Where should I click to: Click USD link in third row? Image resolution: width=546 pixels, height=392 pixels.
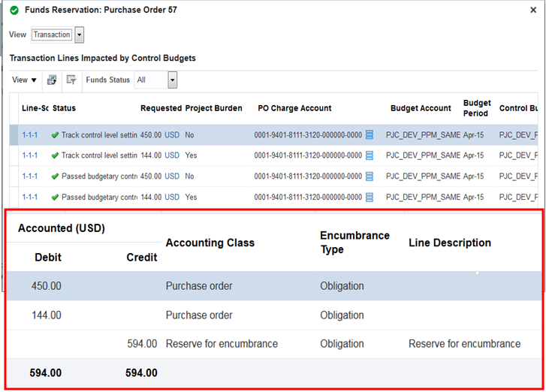coord(172,176)
